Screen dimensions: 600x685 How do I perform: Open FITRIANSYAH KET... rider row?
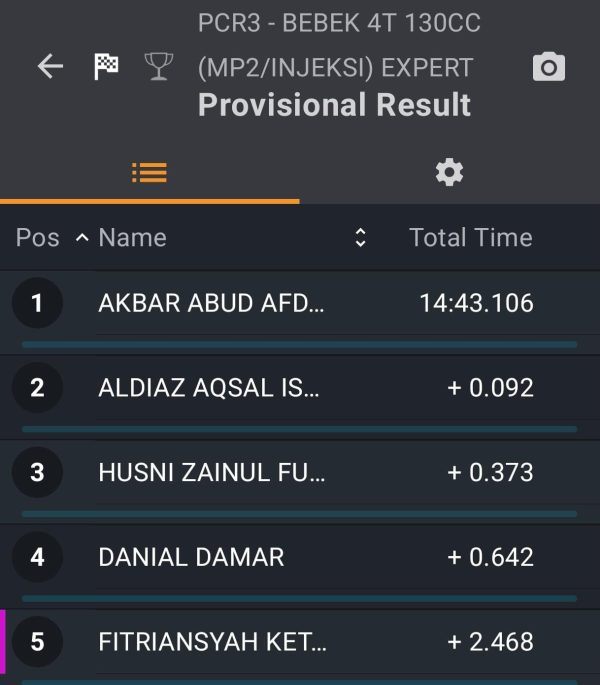[300, 642]
